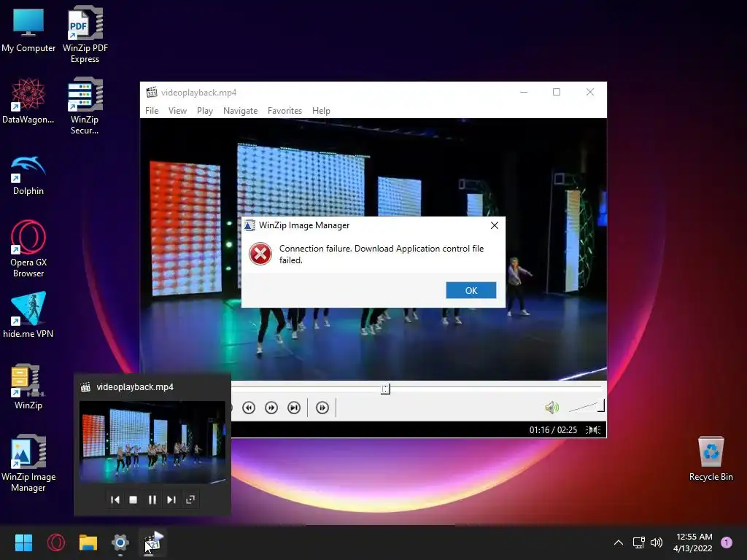Click the audio icon in the status bar

point(593,430)
